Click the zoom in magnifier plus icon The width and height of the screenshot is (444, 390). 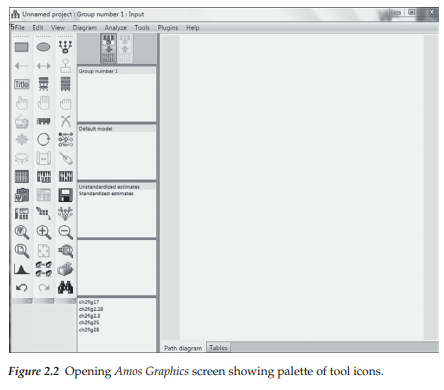tap(44, 232)
